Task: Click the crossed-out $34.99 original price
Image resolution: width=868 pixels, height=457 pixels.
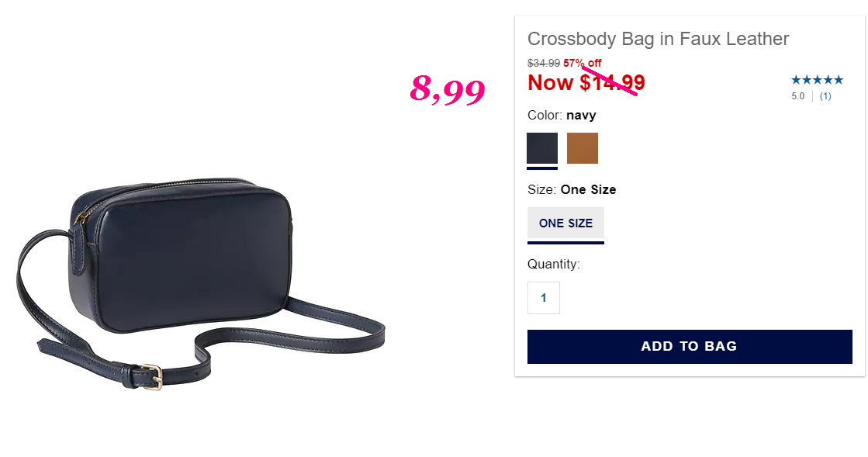Action: 544,63
